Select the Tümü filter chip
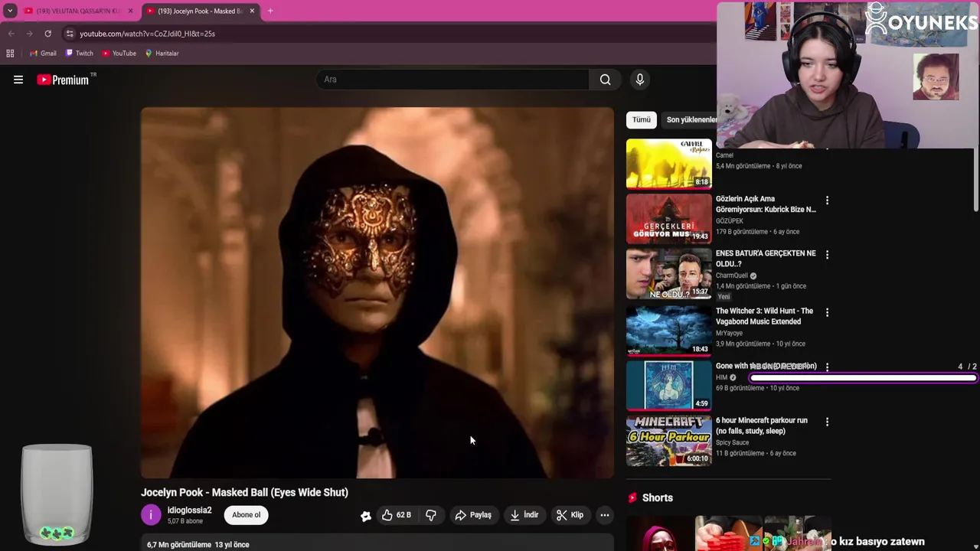The image size is (980, 551). pyautogui.click(x=642, y=119)
